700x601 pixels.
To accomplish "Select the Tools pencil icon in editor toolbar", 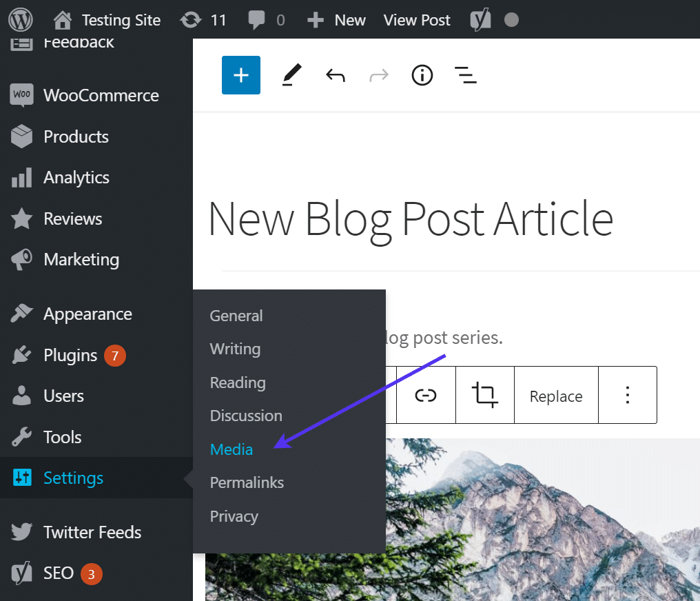I will click(292, 75).
